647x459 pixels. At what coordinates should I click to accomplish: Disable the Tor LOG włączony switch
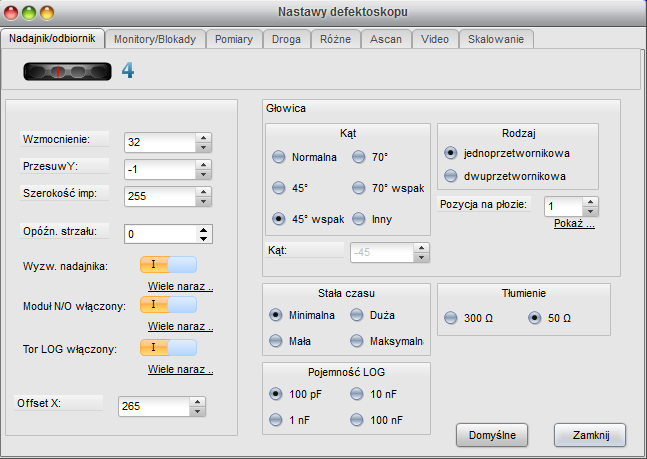[x=169, y=348]
